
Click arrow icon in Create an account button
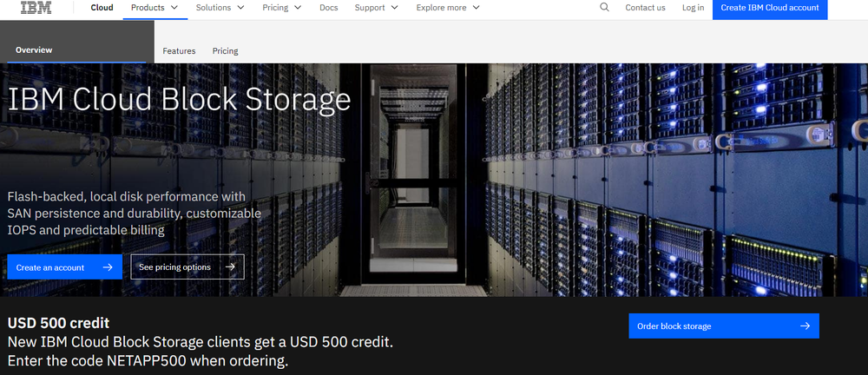coord(108,267)
